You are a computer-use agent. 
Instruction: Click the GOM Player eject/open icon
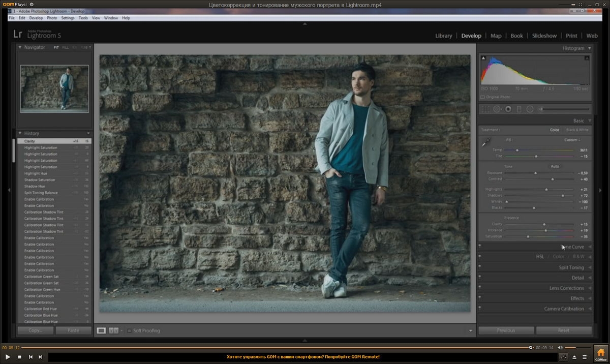coord(575,357)
